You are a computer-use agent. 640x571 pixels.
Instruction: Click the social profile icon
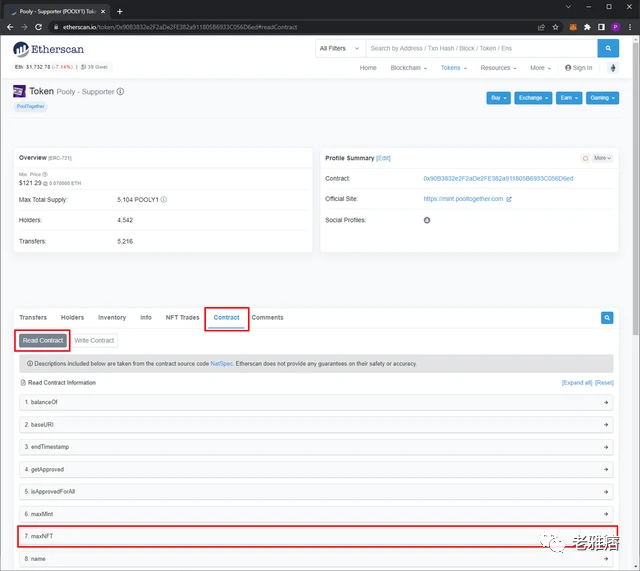[427, 220]
